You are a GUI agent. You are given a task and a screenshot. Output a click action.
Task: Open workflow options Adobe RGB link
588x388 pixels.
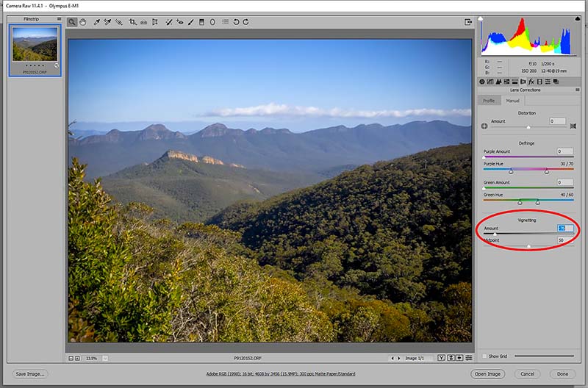(281, 374)
